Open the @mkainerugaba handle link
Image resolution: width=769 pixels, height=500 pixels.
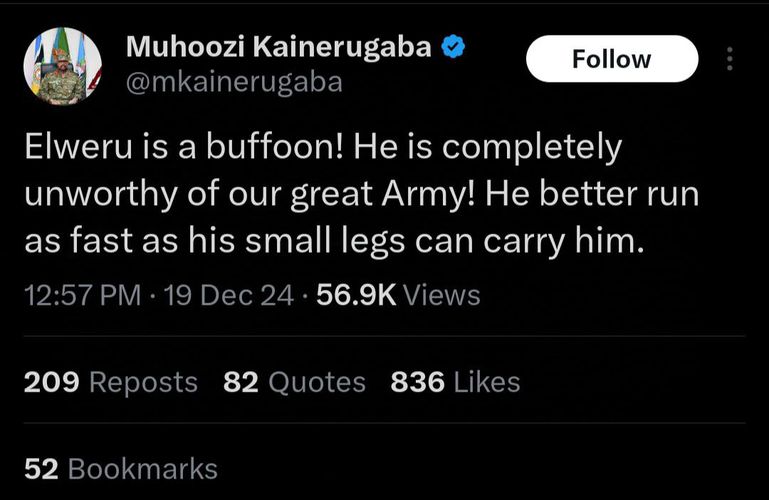pos(231,82)
